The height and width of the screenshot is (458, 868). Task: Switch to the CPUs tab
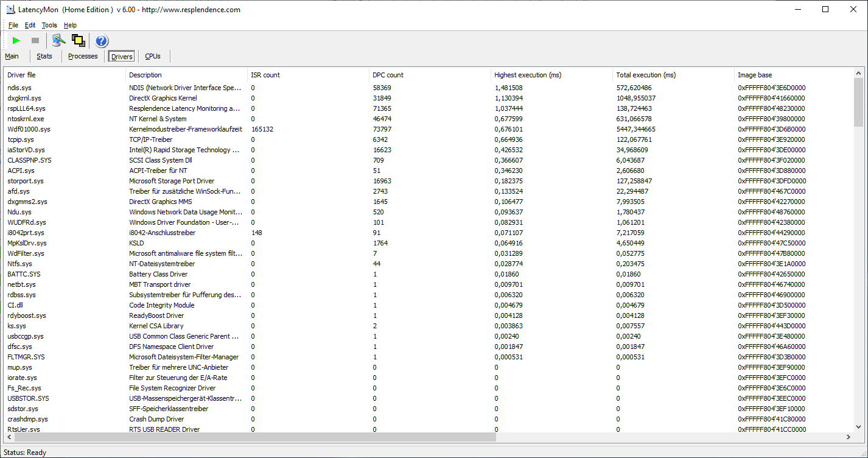point(153,56)
